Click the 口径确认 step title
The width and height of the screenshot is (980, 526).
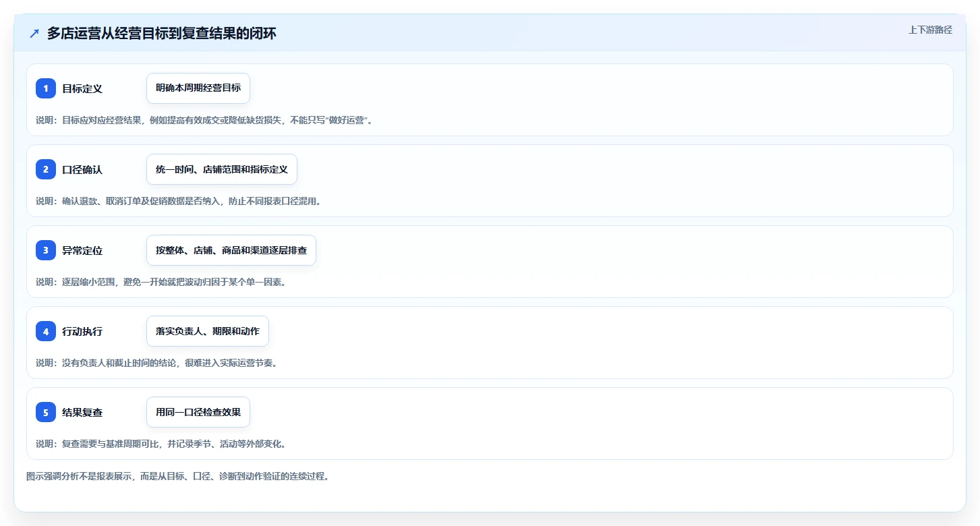pos(82,169)
